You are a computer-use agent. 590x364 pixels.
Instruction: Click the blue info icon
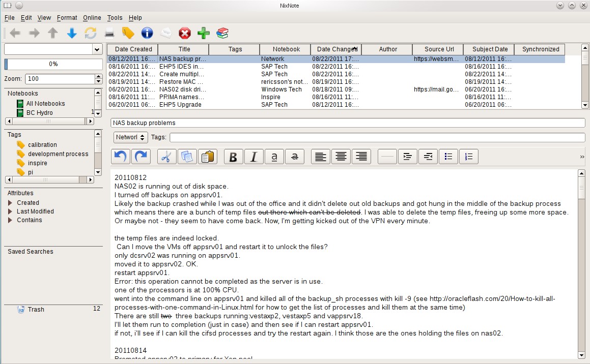tap(147, 34)
